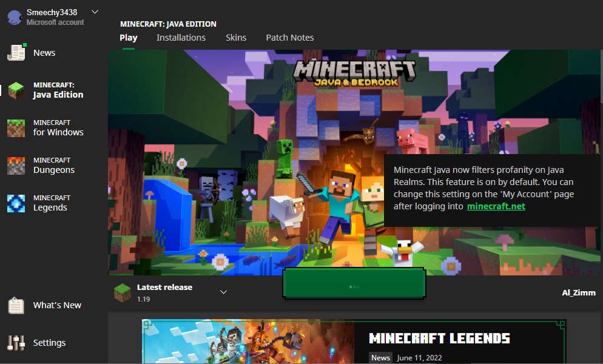Open the News newspaper icon
The image size is (603, 364).
click(16, 52)
